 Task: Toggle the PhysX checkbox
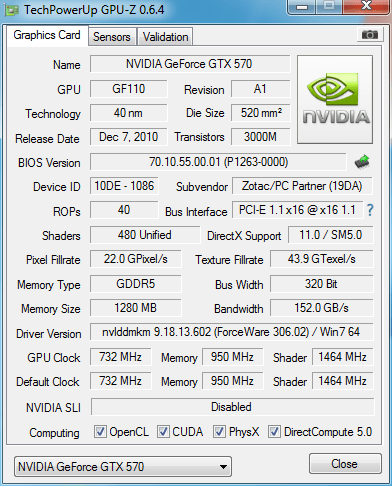coord(219,431)
